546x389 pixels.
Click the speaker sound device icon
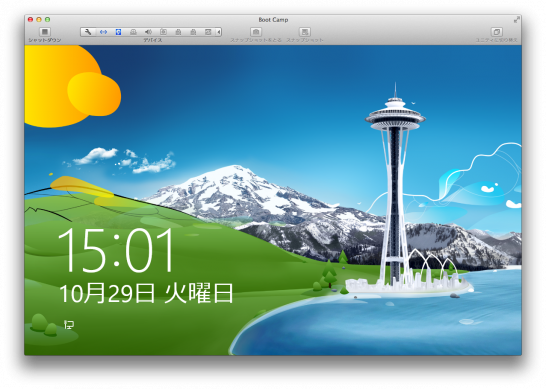coord(148,32)
